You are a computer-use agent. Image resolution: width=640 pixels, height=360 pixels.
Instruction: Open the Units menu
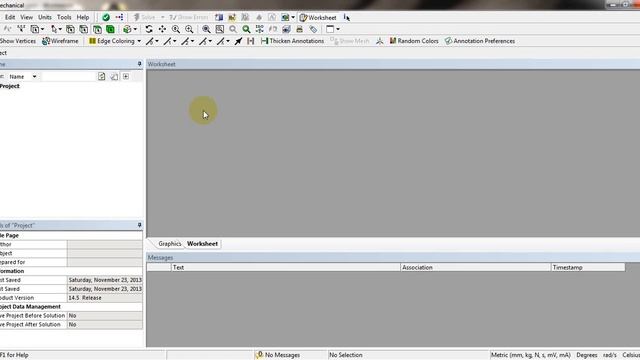(45, 17)
